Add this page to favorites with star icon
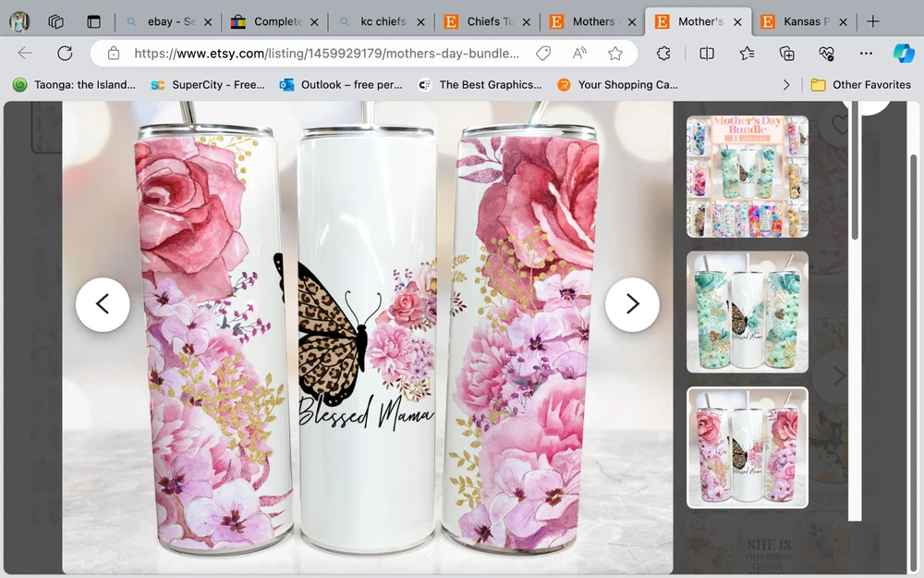Screen dimensions: 924x578 coord(615,54)
